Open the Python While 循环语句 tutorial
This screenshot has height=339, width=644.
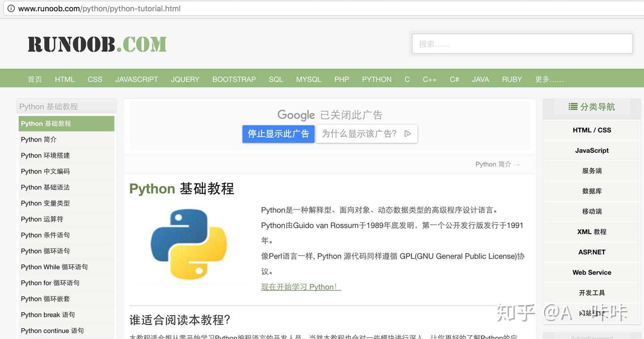54,267
